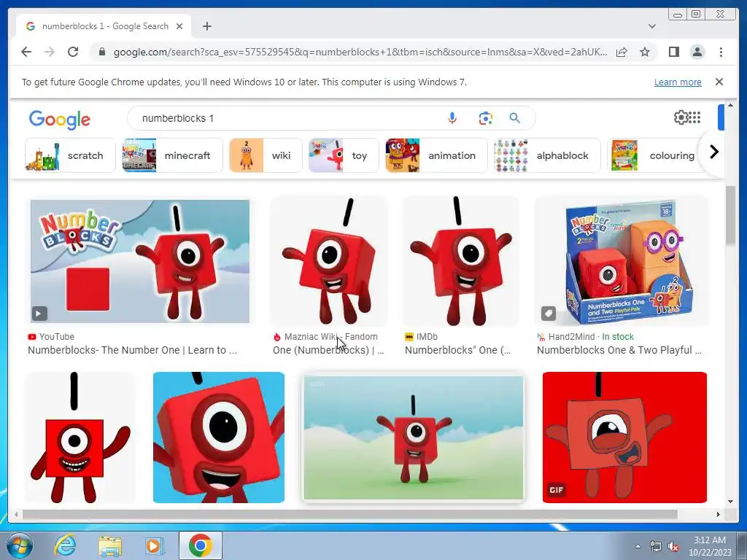Open the tab search dropdown arrow
This screenshot has height=560, width=747.
click(x=651, y=26)
